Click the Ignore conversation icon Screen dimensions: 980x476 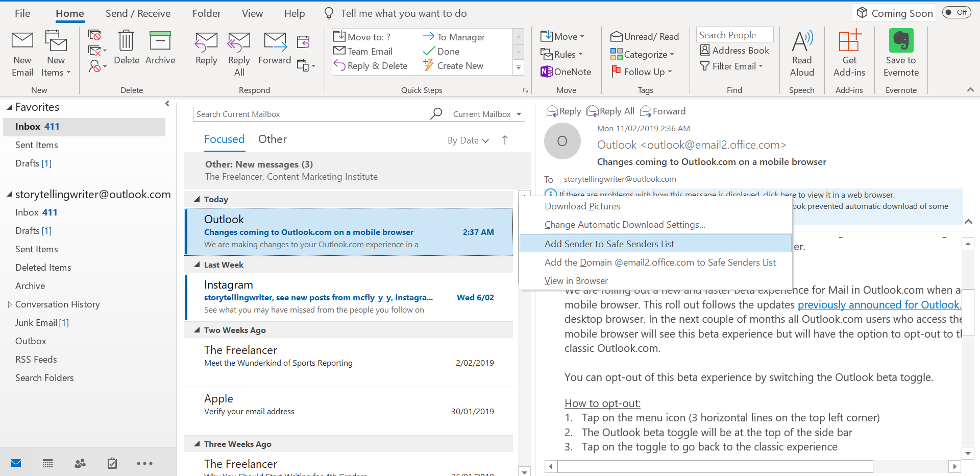tap(94, 35)
